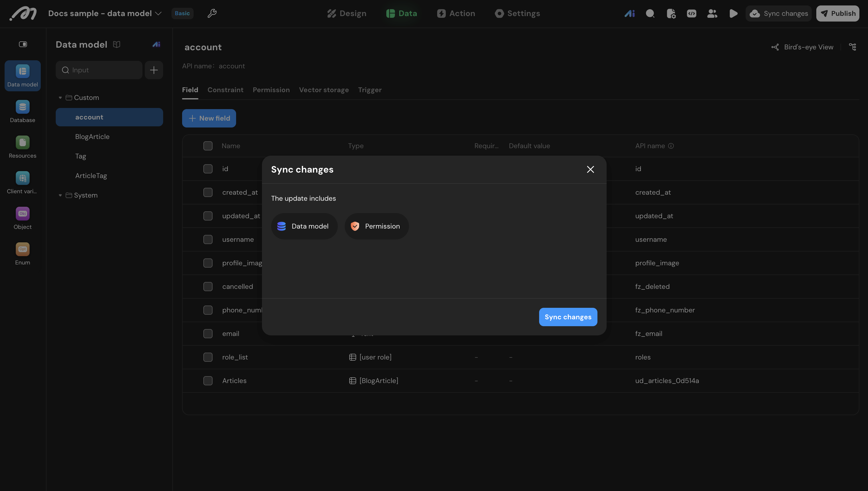
Task: Click the Momen logo icon
Action: (x=23, y=13)
